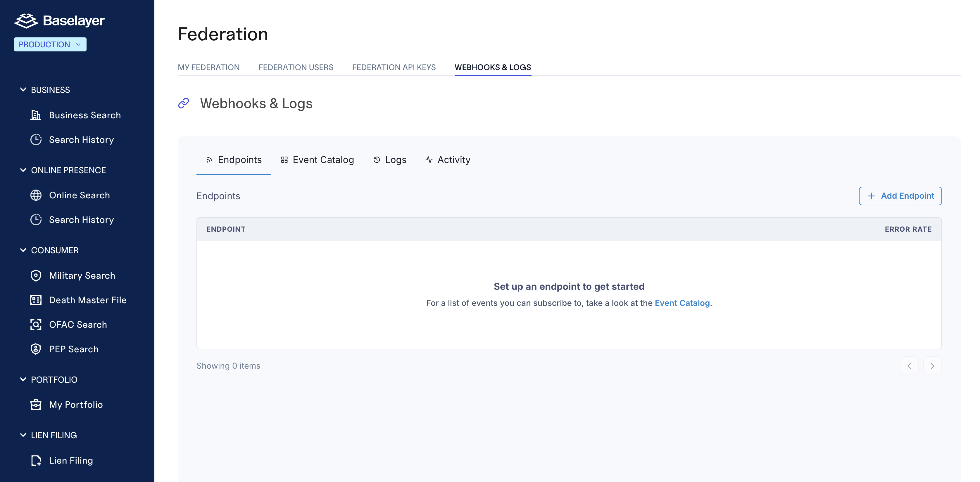Select the Logs tab
The height and width of the screenshot is (482, 980).
tap(389, 160)
